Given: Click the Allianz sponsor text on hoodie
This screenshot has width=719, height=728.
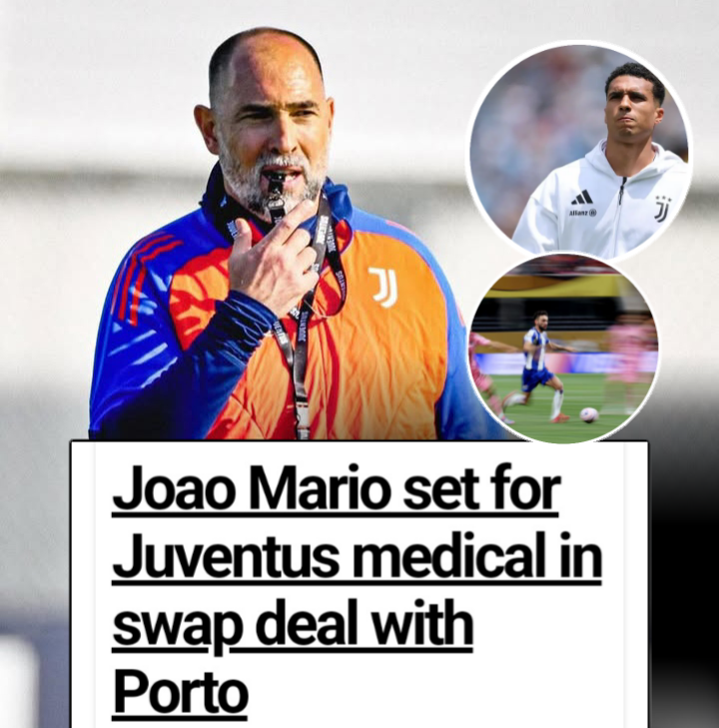Looking at the screenshot, I should pos(582,213).
